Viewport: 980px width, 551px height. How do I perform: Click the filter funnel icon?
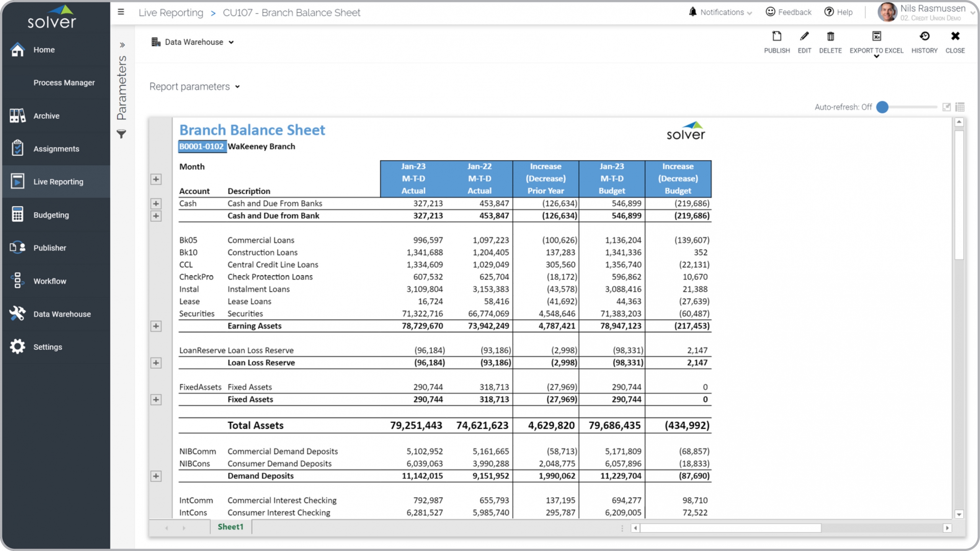point(121,134)
